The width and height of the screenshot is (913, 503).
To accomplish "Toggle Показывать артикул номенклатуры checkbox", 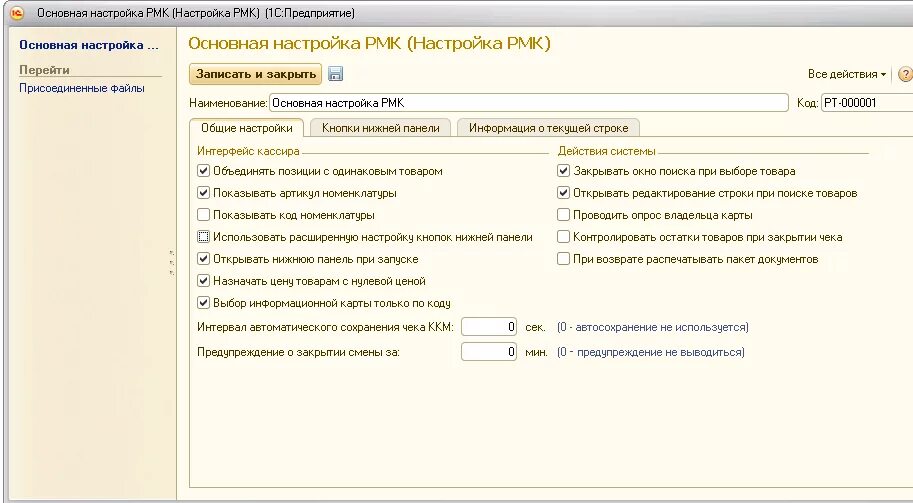I will point(203,193).
